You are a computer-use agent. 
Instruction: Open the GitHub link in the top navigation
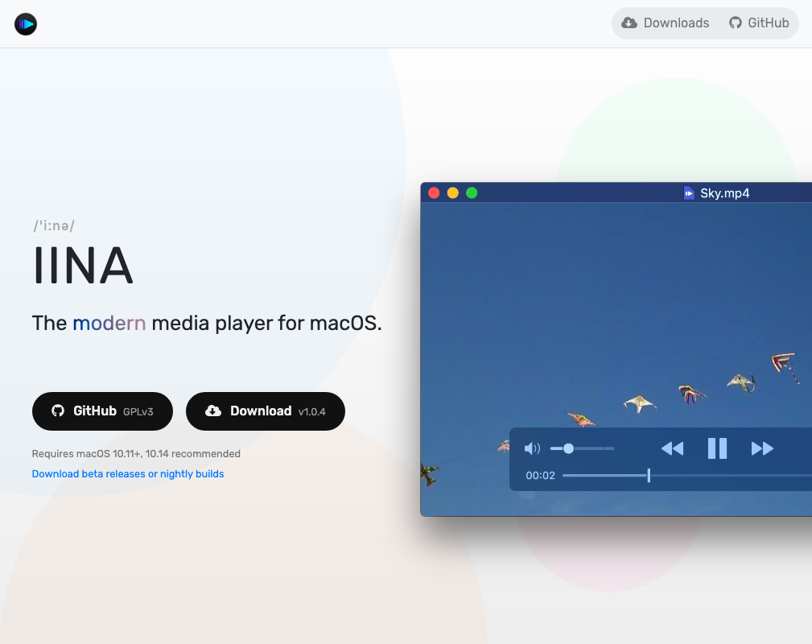coord(759,23)
